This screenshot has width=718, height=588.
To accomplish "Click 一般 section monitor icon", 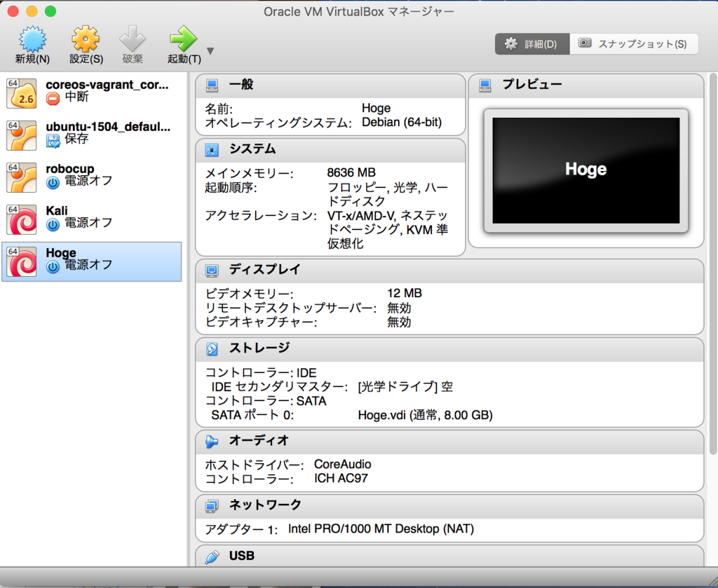I will [x=212, y=85].
